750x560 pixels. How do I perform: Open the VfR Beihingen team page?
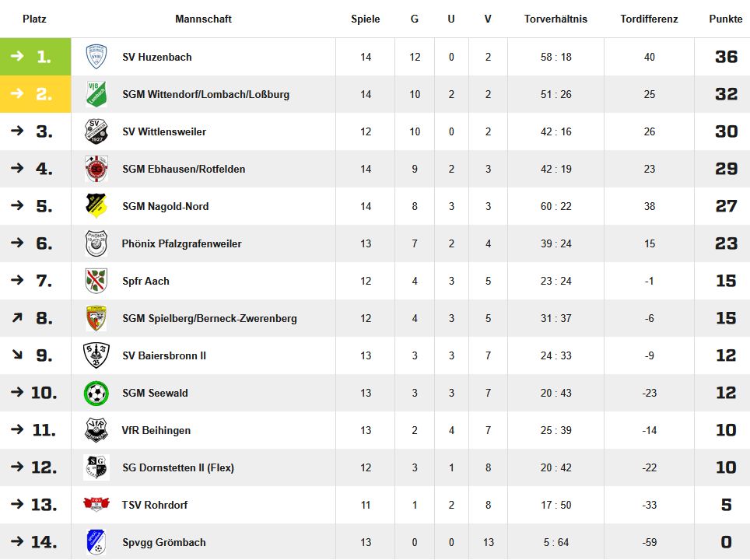pos(156,430)
